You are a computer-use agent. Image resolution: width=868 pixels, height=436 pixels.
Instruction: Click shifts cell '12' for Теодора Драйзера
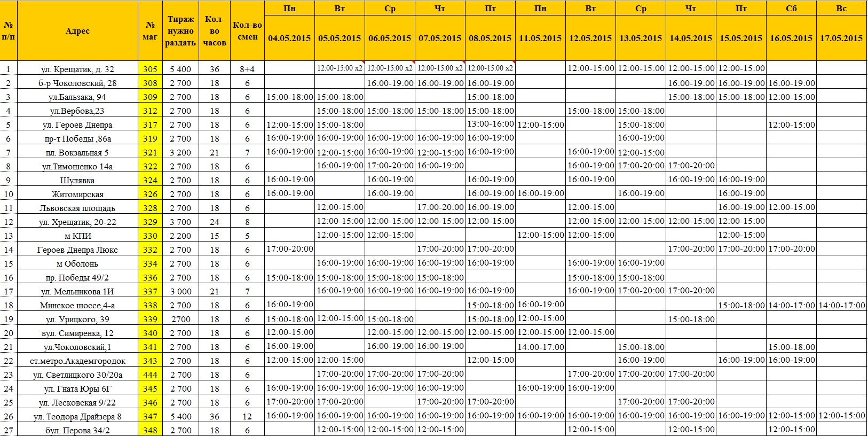[247, 416]
